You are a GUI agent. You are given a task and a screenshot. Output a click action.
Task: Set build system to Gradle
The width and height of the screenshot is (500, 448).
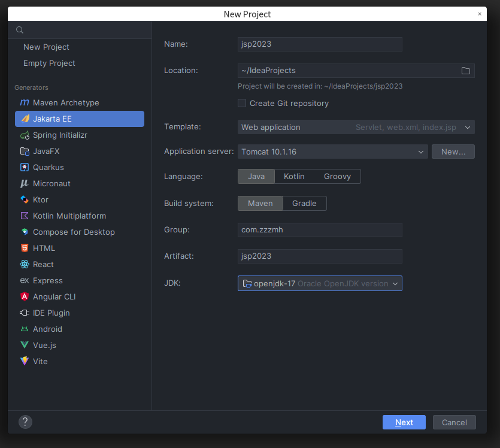(x=304, y=204)
